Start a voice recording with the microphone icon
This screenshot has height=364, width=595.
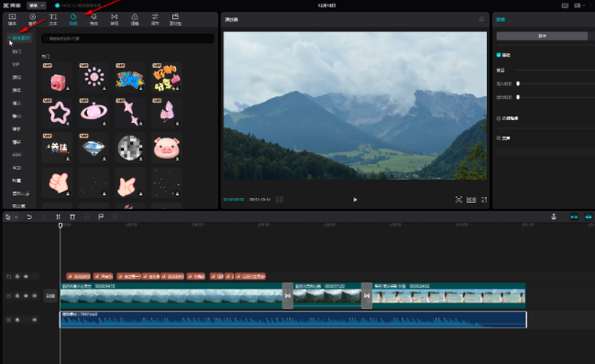[x=554, y=216]
